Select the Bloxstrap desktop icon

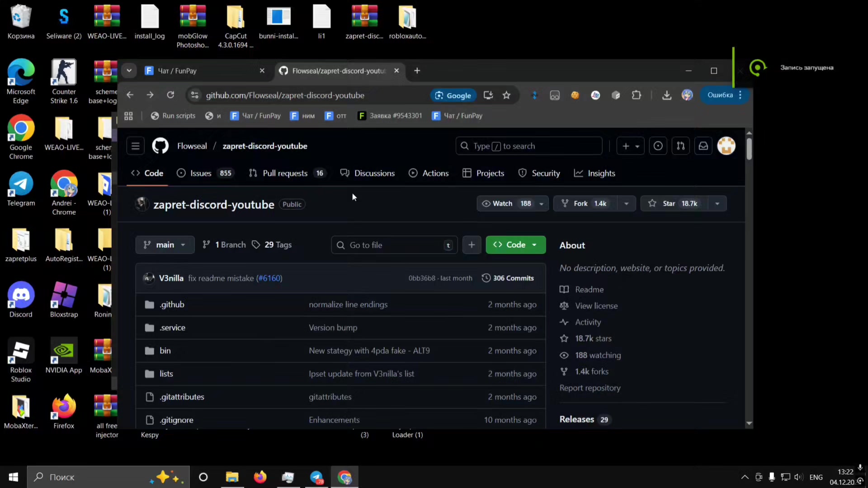(x=64, y=300)
